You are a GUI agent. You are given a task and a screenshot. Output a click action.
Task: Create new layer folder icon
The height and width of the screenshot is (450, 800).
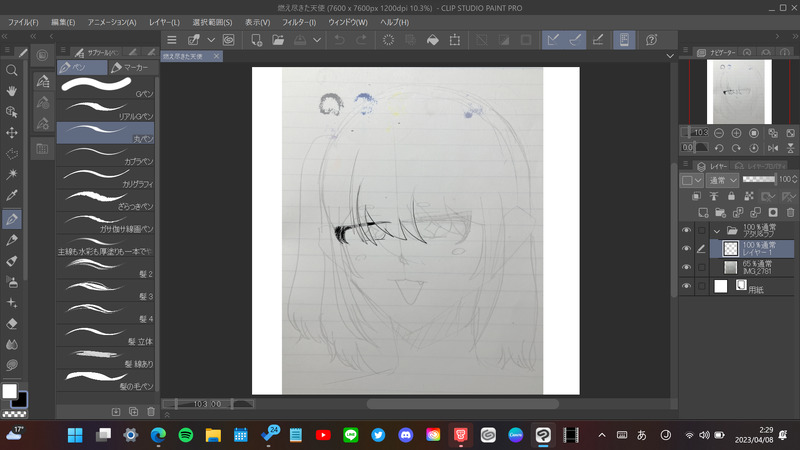pyautogui.click(x=720, y=212)
